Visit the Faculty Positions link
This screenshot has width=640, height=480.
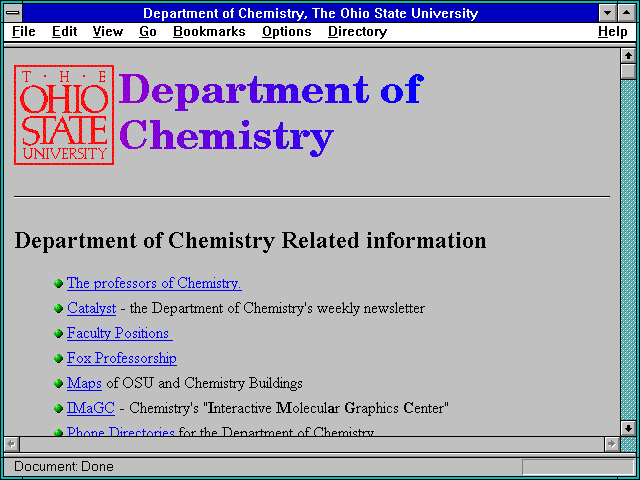click(x=120, y=333)
